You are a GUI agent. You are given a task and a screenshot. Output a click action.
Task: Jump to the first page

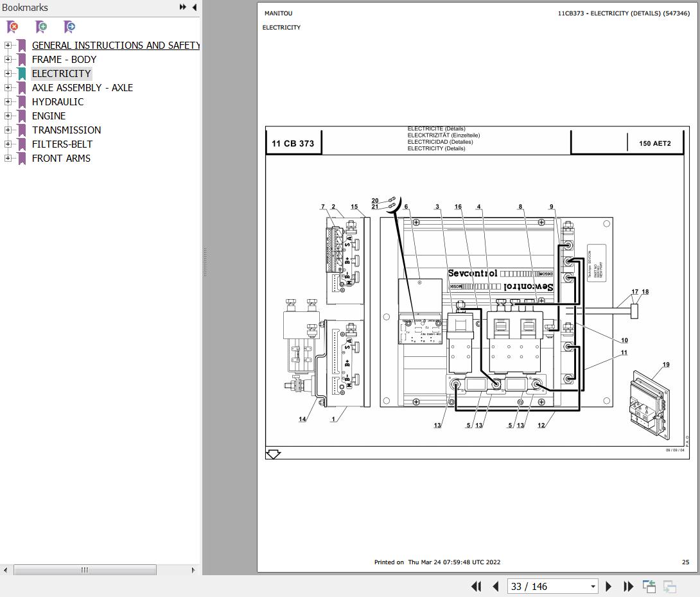[x=476, y=586]
